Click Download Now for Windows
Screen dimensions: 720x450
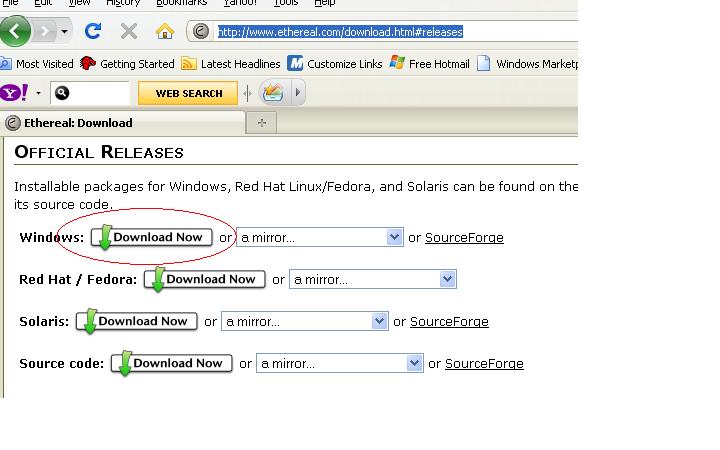pyautogui.click(x=152, y=237)
